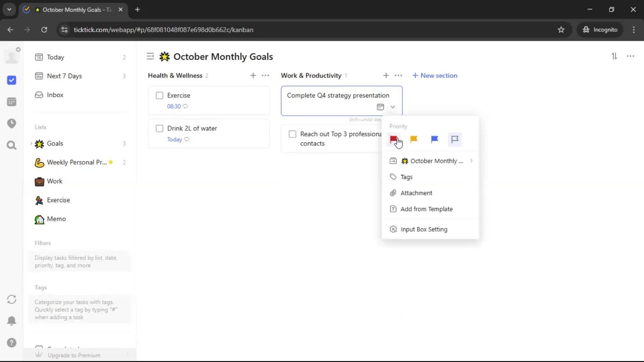Open Notifications bell icon

pos(12,321)
